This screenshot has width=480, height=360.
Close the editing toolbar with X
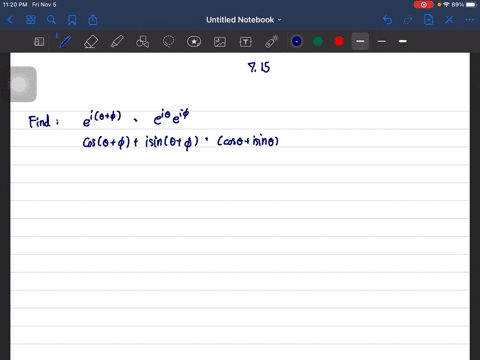[449, 20]
